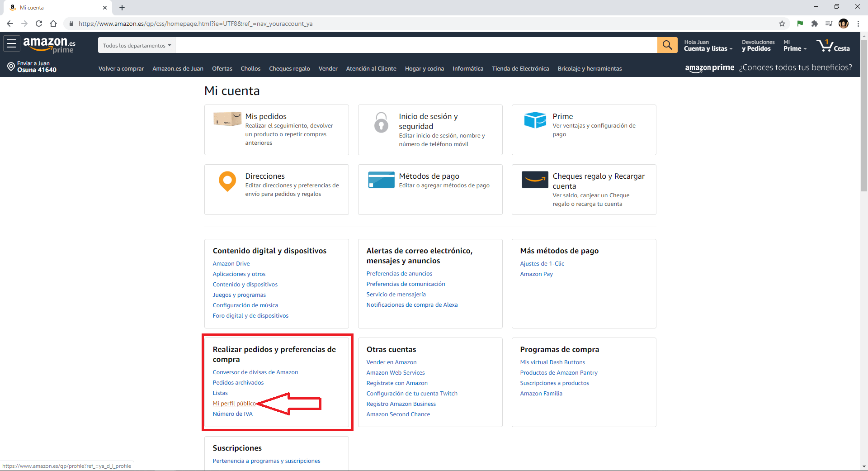This screenshot has width=868, height=471.
Task: Open Vender en Amazon link
Action: [392, 362]
